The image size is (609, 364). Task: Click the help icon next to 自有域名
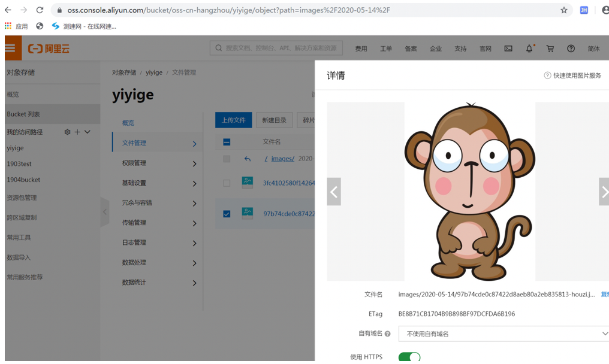coord(387,333)
